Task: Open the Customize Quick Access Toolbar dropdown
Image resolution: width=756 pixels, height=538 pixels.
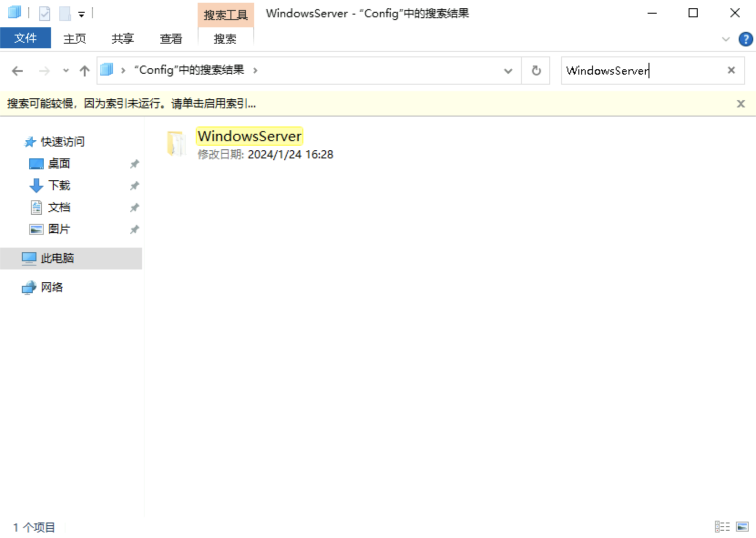Action: [x=82, y=14]
